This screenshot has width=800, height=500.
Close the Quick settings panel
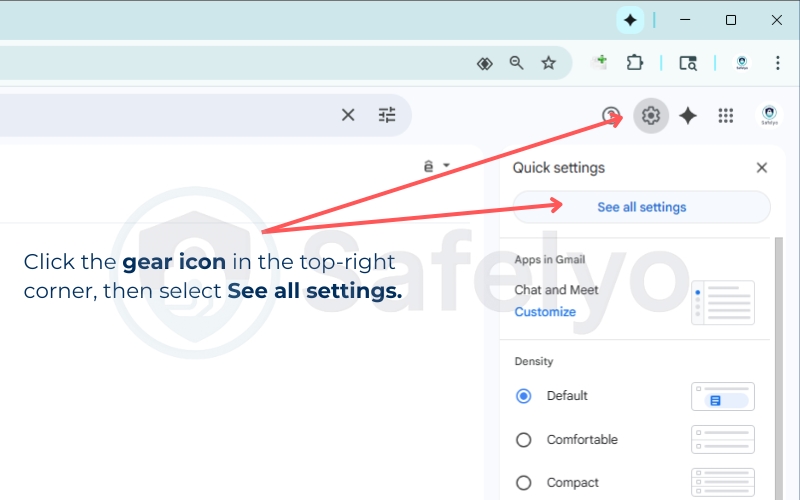(x=762, y=168)
